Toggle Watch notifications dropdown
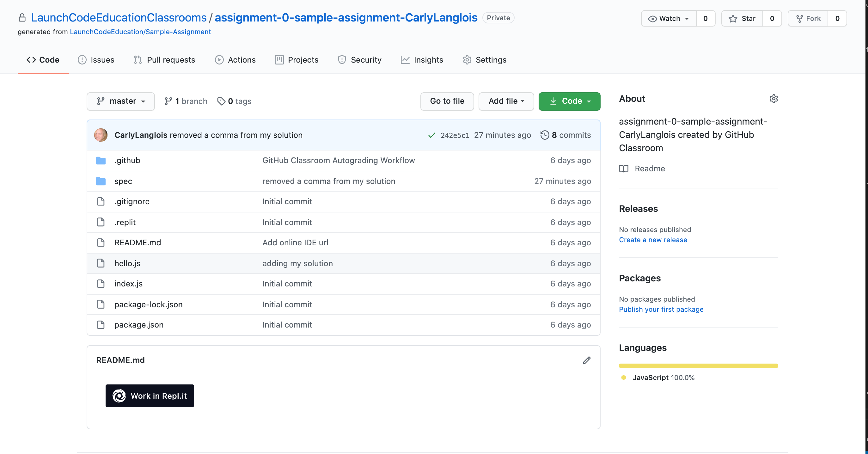Image resolution: width=868 pixels, height=454 pixels. click(x=668, y=18)
